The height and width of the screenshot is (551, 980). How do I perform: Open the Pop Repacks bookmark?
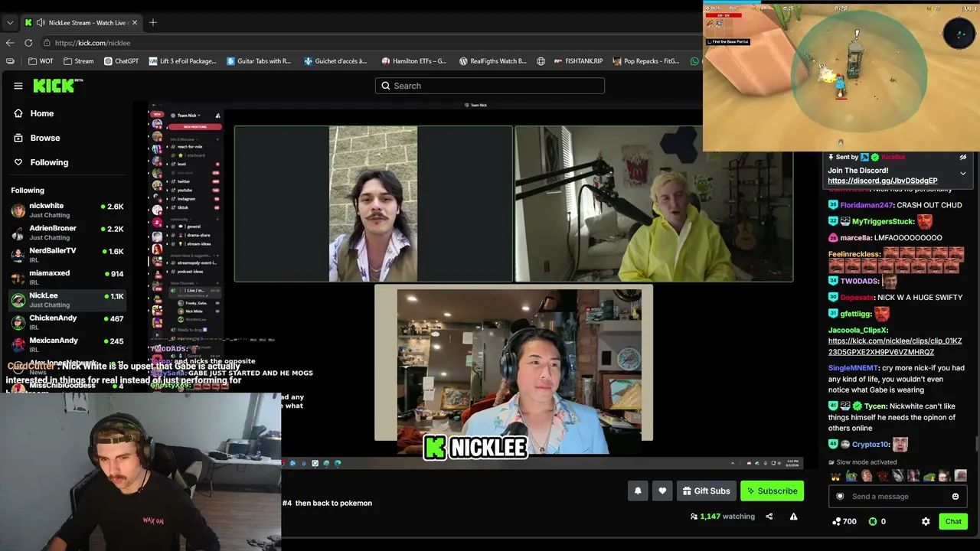point(645,61)
